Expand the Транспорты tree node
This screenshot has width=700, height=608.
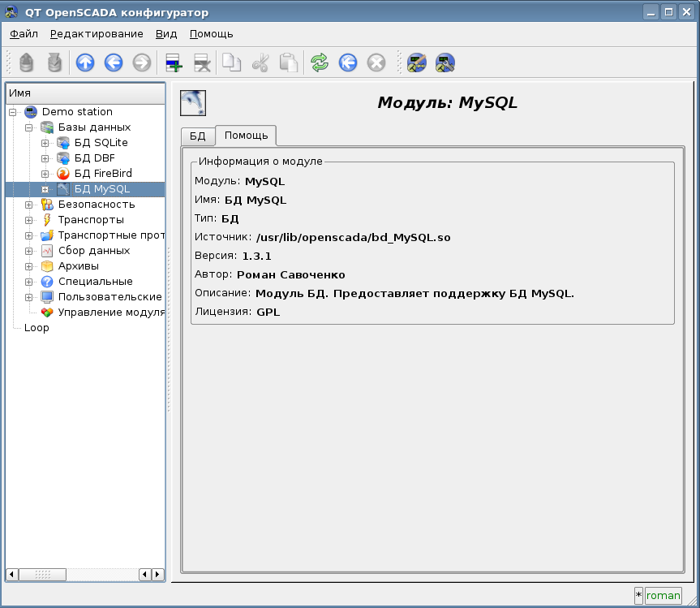pos(28,220)
